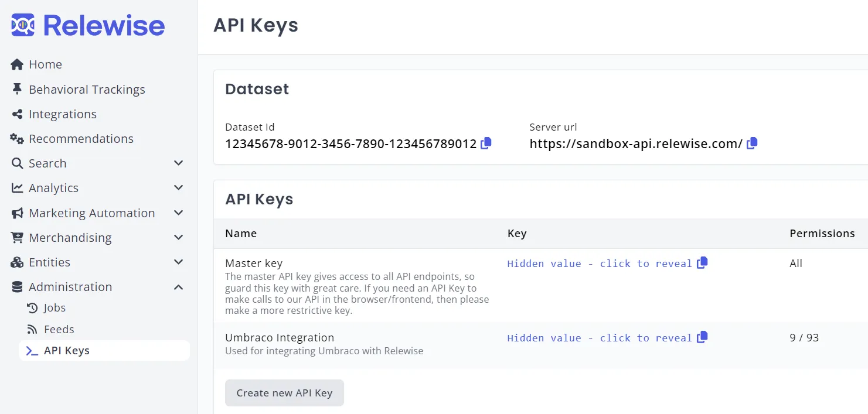
Task: Copy the Master key value
Action: click(702, 263)
